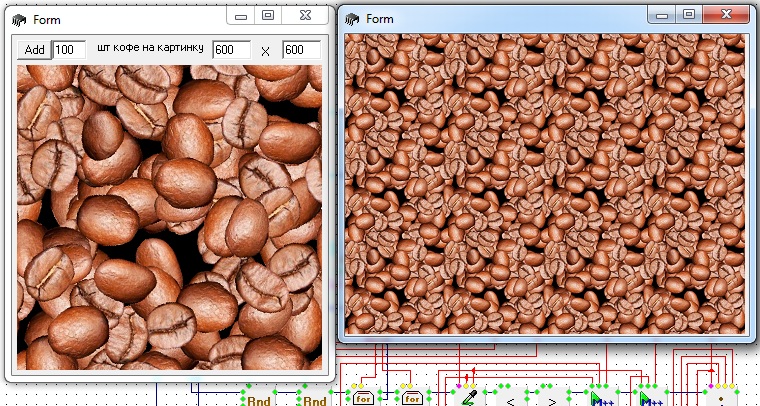Open system menu icon of left Form window
Viewport: 760px width, 406px height.
click(19, 20)
